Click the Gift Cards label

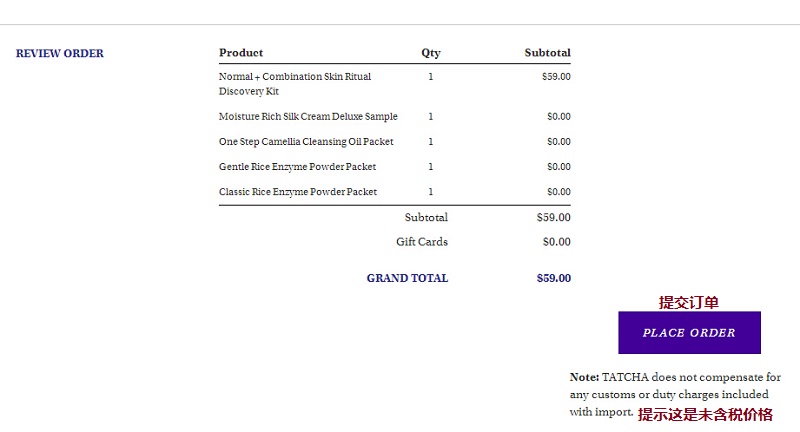click(422, 242)
